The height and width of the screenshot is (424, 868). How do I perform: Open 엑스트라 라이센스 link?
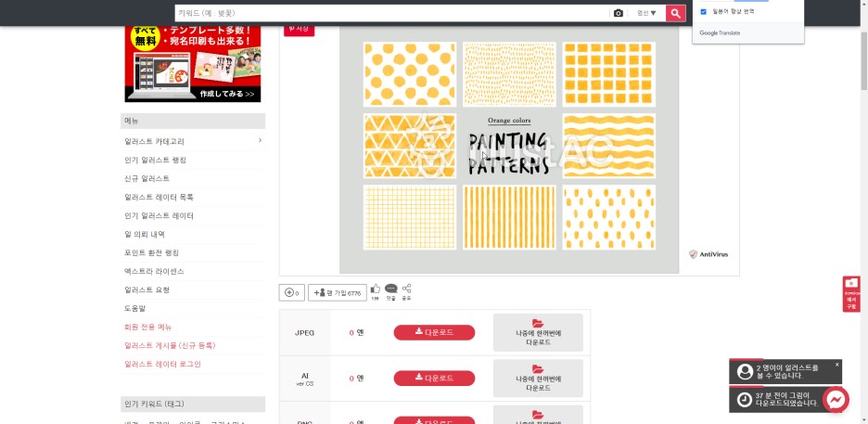point(155,271)
